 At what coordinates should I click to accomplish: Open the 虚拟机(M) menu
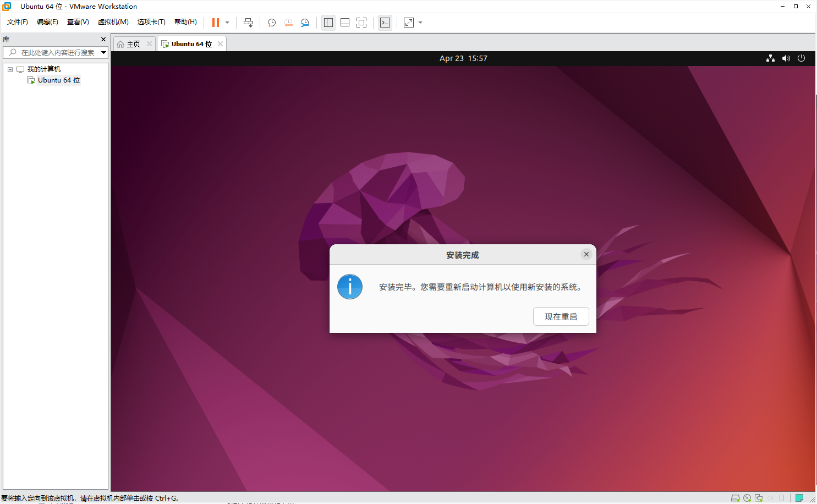(x=113, y=22)
